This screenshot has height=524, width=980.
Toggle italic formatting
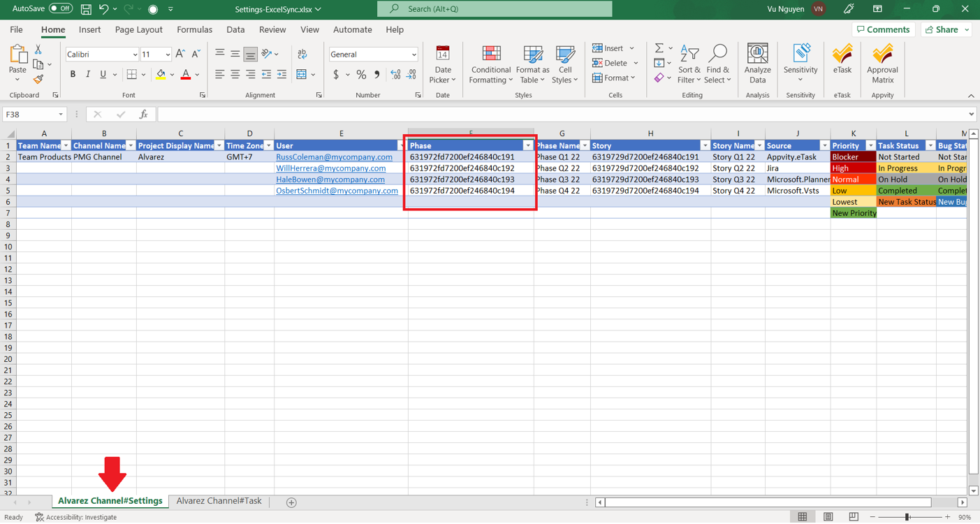point(88,74)
